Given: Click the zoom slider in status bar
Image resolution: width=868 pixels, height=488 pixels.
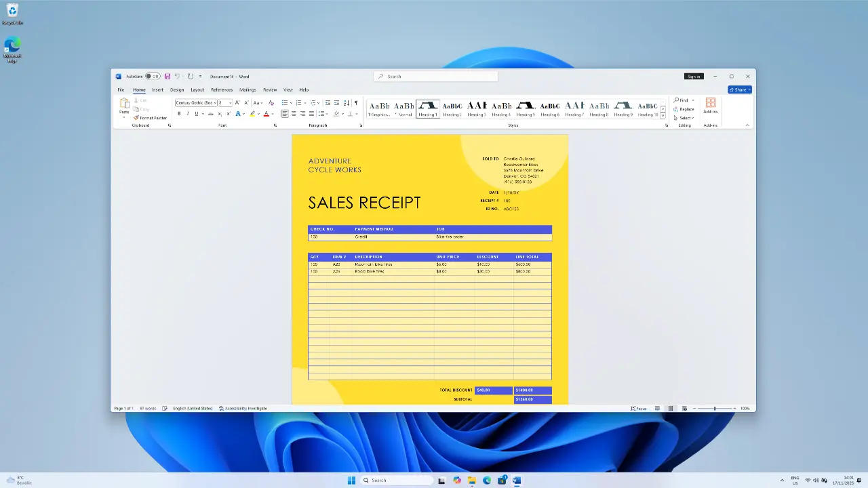Looking at the screenshot, I should [x=715, y=409].
